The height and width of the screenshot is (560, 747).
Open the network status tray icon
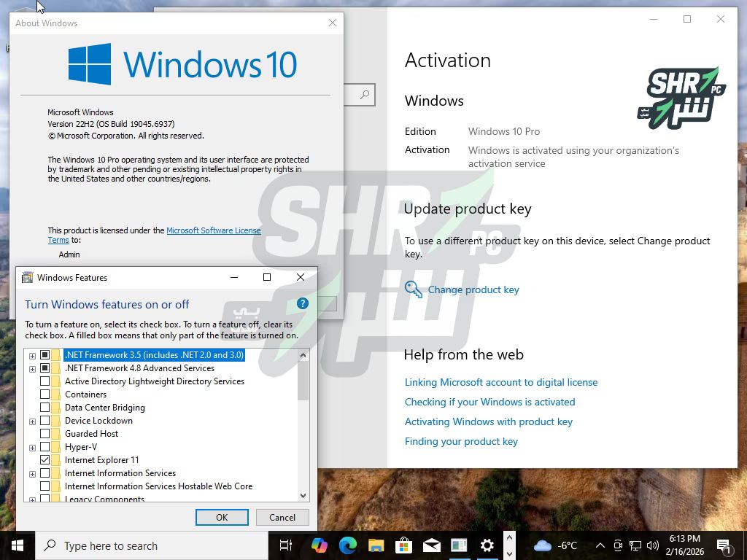pos(635,545)
